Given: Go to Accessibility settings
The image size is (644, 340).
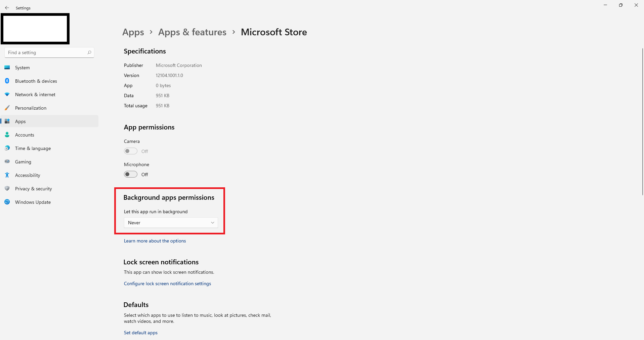Looking at the screenshot, I should (50, 175).
